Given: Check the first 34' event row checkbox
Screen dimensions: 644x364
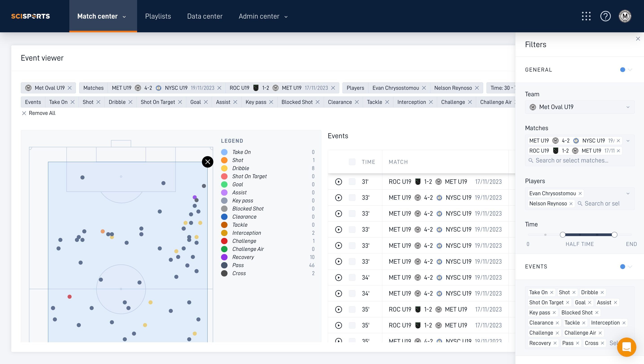Looking at the screenshot, I should pyautogui.click(x=352, y=278).
